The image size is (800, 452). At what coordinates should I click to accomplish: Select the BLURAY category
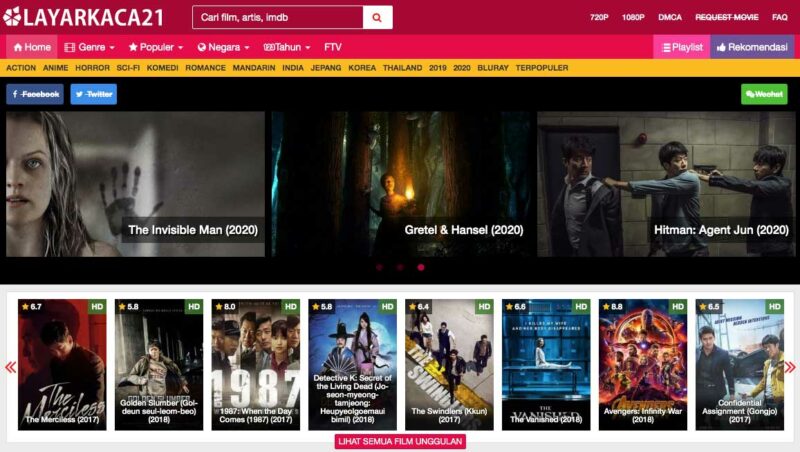coord(493,68)
